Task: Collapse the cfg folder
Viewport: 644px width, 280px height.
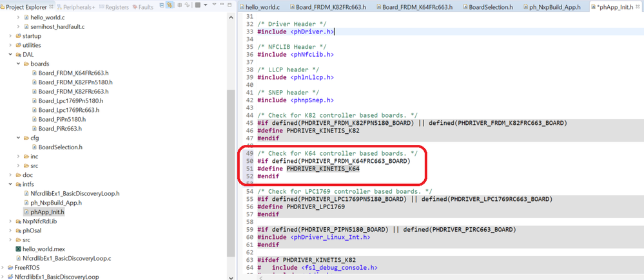Action: pyautogui.click(x=19, y=138)
